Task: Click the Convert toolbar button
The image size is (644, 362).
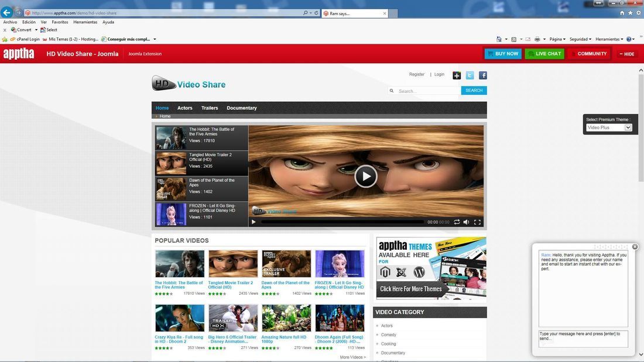Action: [21, 30]
